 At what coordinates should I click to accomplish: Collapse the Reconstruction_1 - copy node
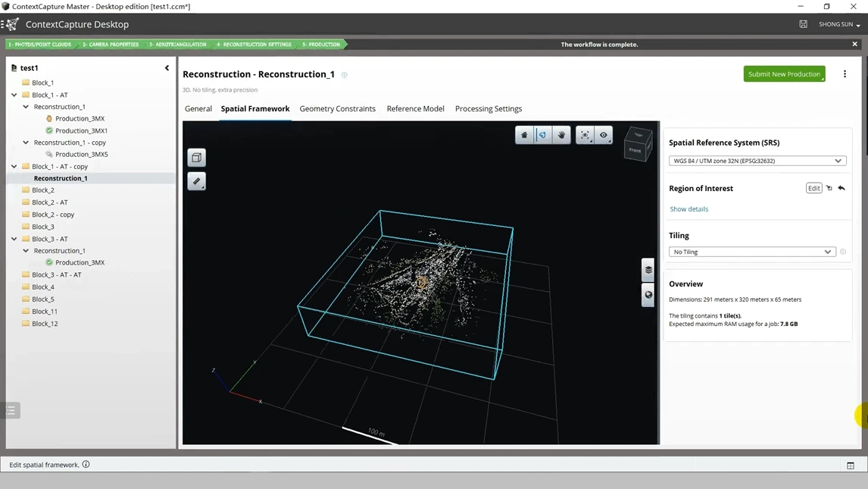pos(26,143)
